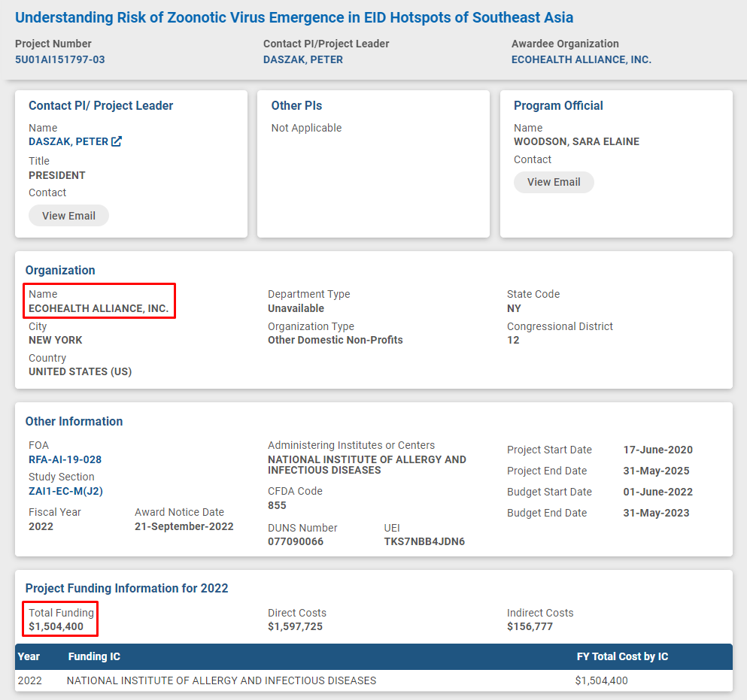Select 2022 cell in funding table row
The width and height of the screenshot is (747, 700).
29,680
